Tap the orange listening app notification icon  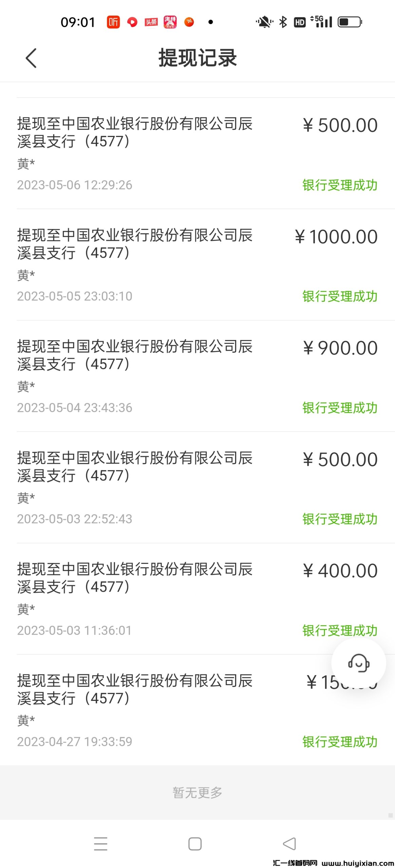coord(113,22)
